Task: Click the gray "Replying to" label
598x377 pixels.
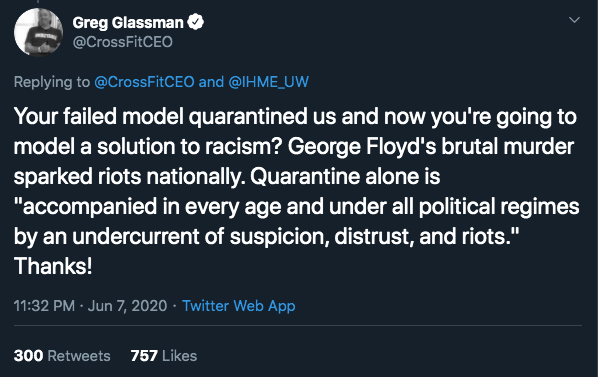Action: coord(52,82)
